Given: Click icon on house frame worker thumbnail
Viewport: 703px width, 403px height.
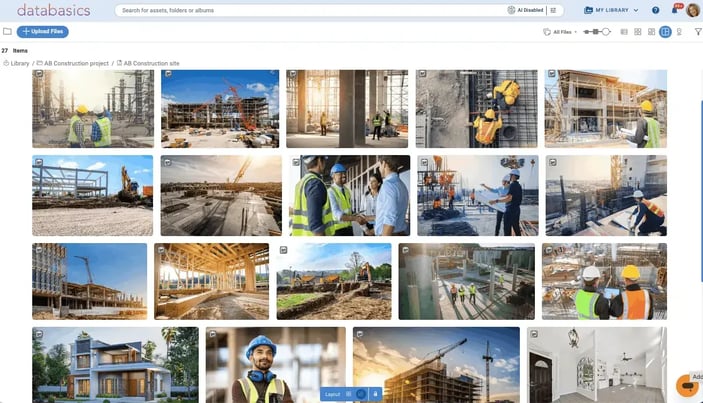Looking at the screenshot, I should [x=552, y=74].
